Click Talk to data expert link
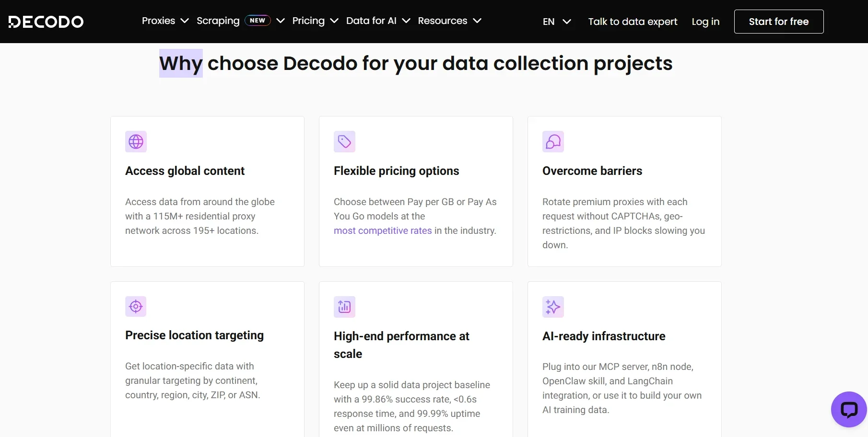Image resolution: width=868 pixels, height=437 pixels. pyautogui.click(x=633, y=22)
